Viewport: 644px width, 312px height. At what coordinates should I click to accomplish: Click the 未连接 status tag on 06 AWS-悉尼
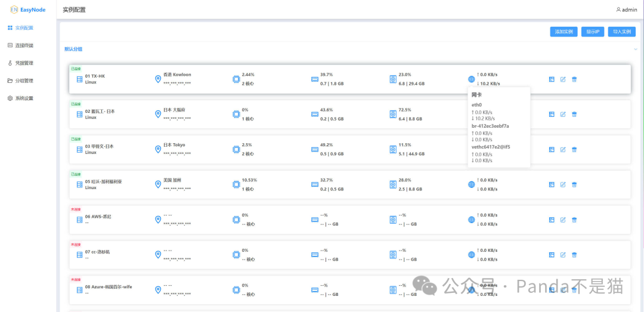click(76, 209)
